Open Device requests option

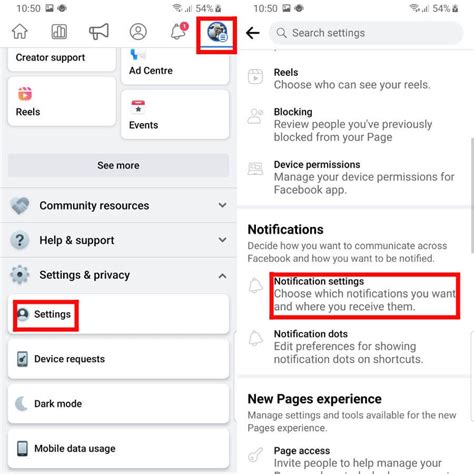pyautogui.click(x=118, y=359)
